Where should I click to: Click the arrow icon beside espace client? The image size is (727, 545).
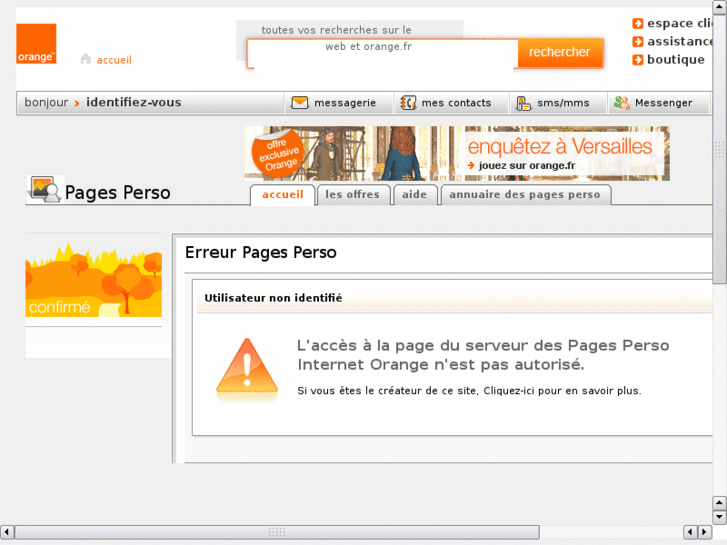tap(638, 23)
